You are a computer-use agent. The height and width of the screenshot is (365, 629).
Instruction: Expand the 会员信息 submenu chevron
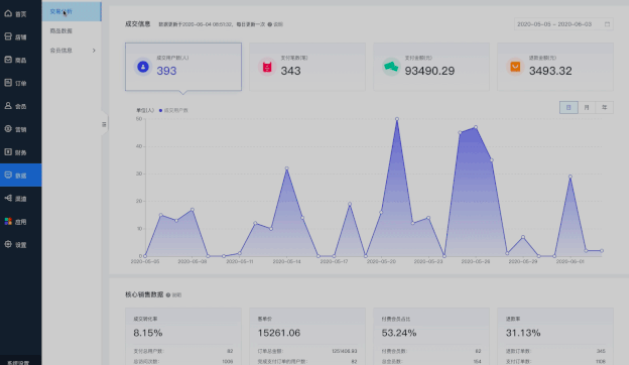tap(94, 51)
